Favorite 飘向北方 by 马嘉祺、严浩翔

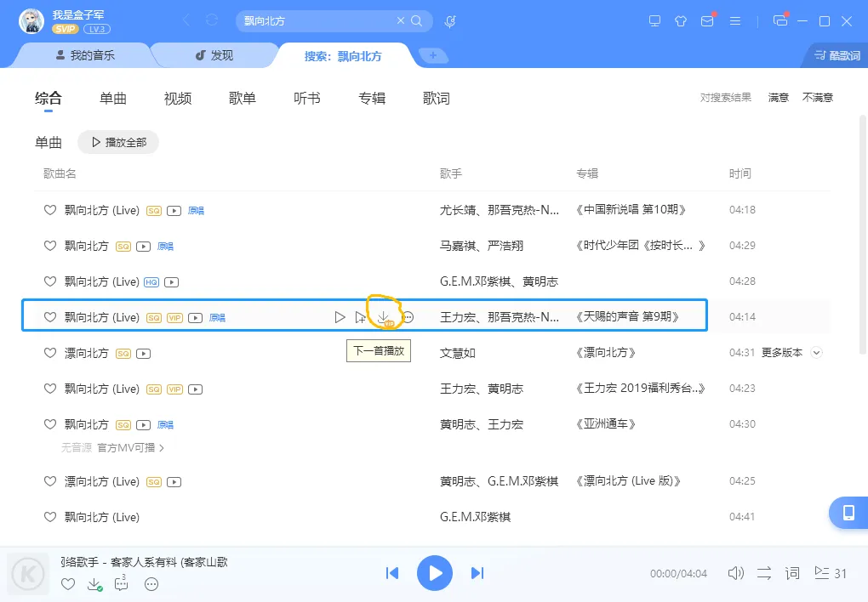50,246
